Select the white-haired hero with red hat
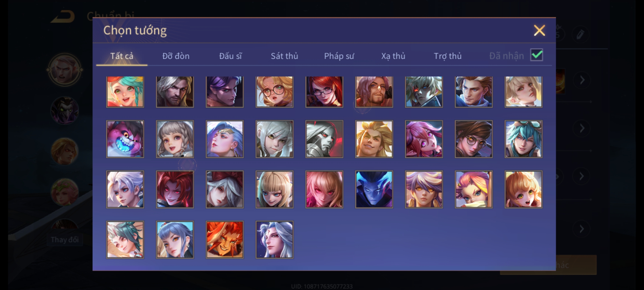 tap(225, 189)
